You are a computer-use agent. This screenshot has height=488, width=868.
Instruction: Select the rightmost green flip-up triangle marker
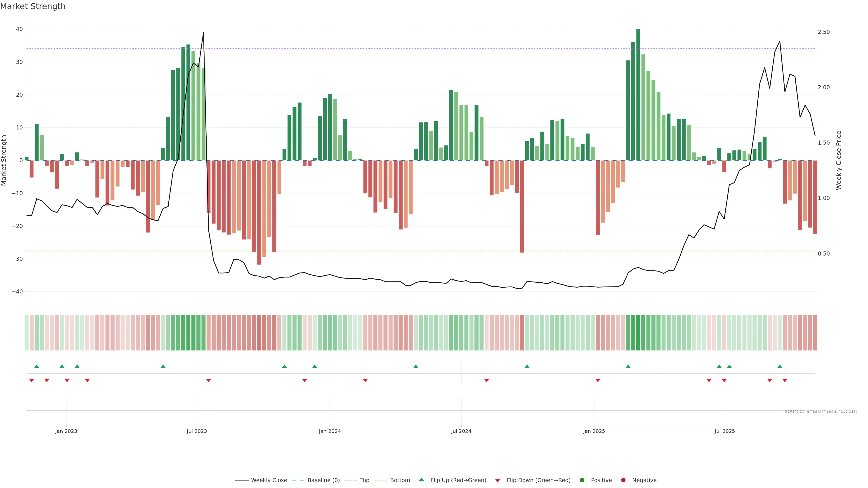click(780, 366)
